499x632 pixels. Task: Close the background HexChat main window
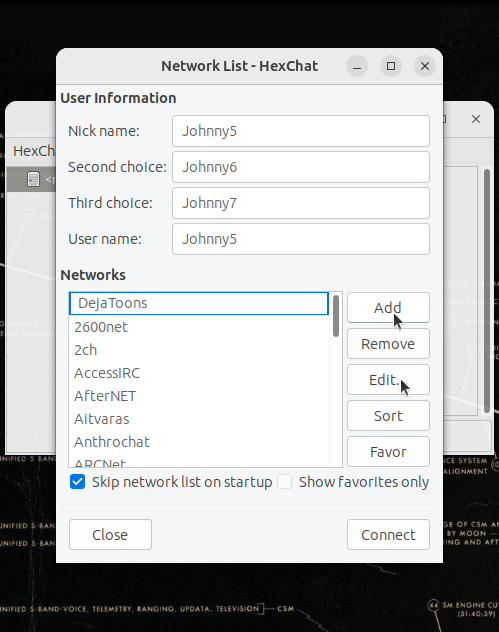tap(476, 119)
